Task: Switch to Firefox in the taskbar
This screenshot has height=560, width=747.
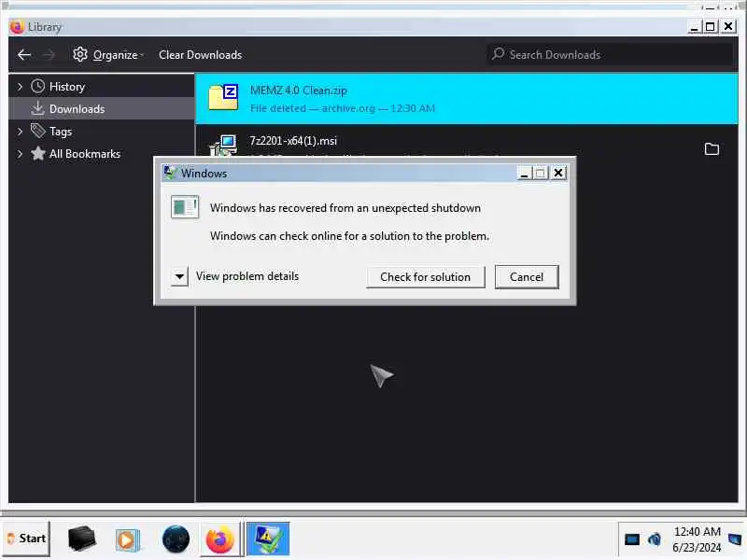Action: (220, 539)
